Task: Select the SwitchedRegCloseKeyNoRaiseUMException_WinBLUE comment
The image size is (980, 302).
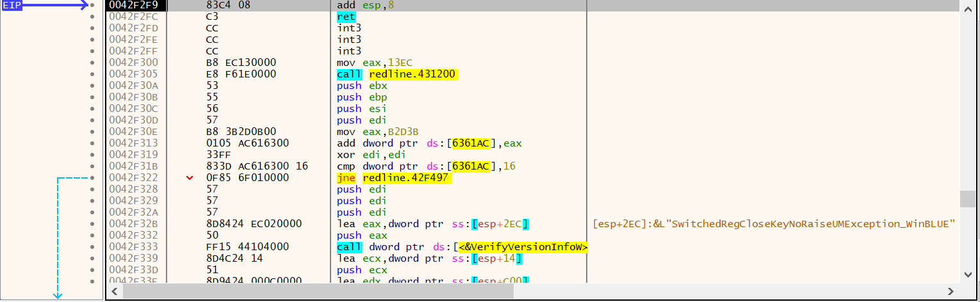Action: tap(775, 224)
